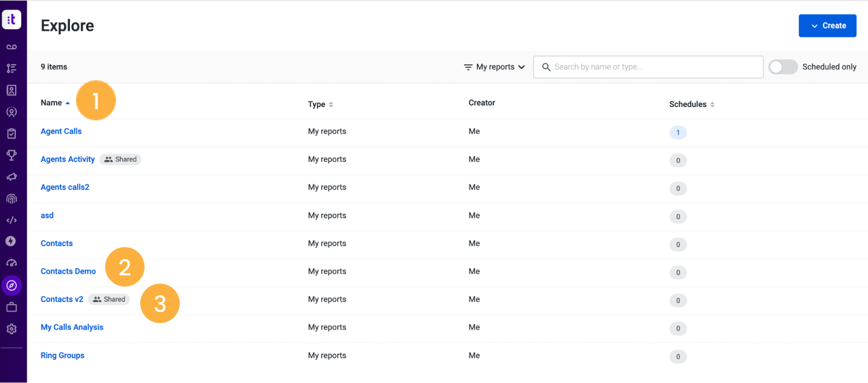The height and width of the screenshot is (383, 868).
Task: Open the My Calls Analysis report
Action: [x=72, y=327]
